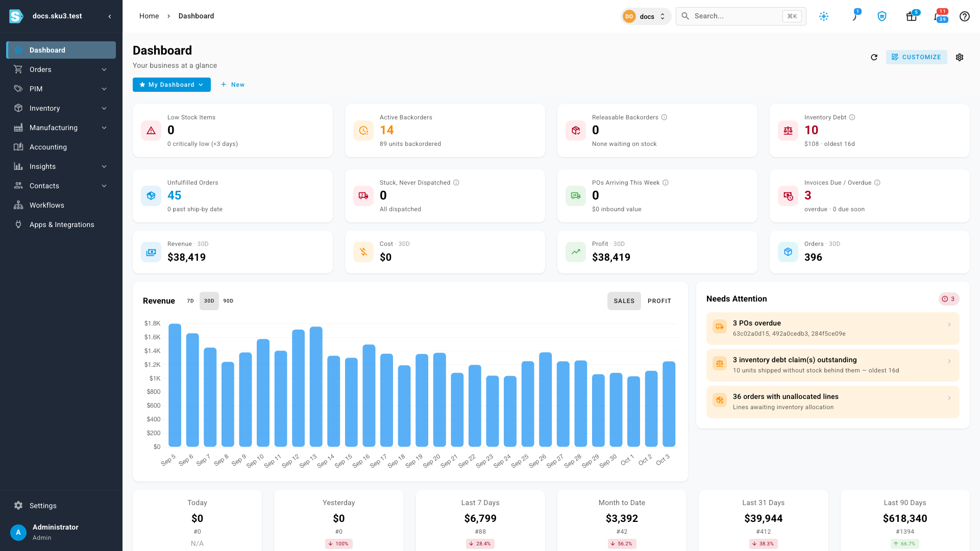980x551 pixels.
Task: Open Settings in sidebar
Action: pos(61,506)
